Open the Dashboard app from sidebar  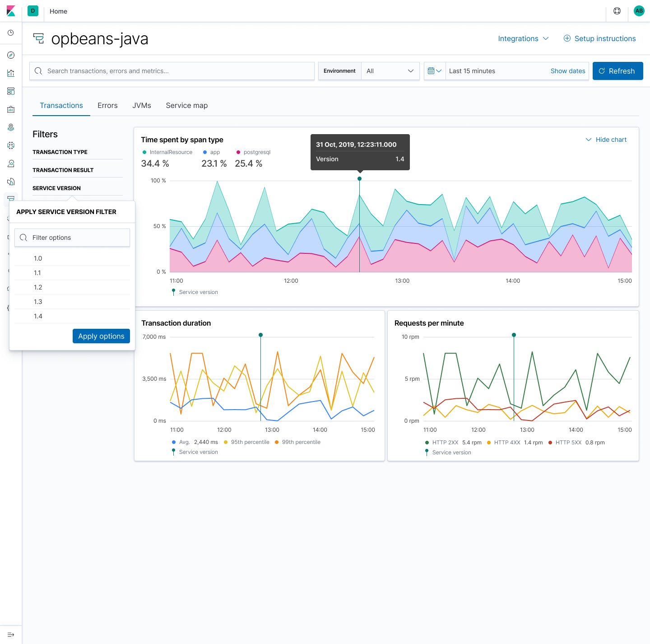(x=11, y=91)
